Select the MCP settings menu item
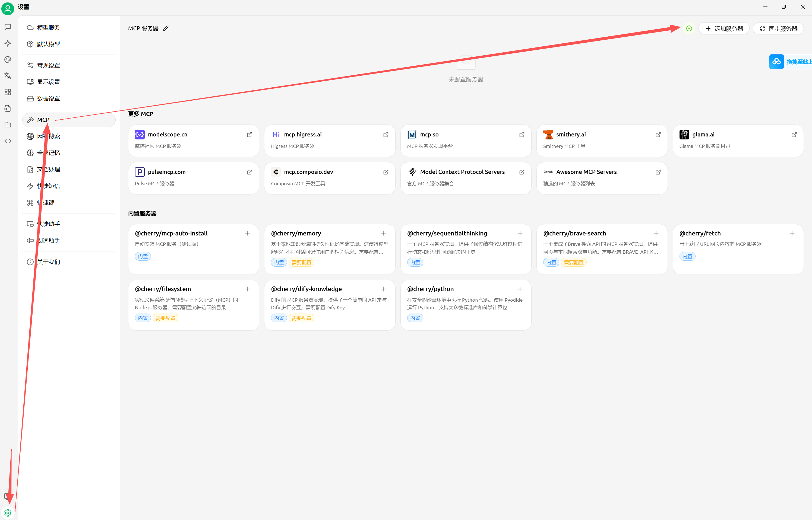This screenshot has height=520, width=812. [69, 120]
